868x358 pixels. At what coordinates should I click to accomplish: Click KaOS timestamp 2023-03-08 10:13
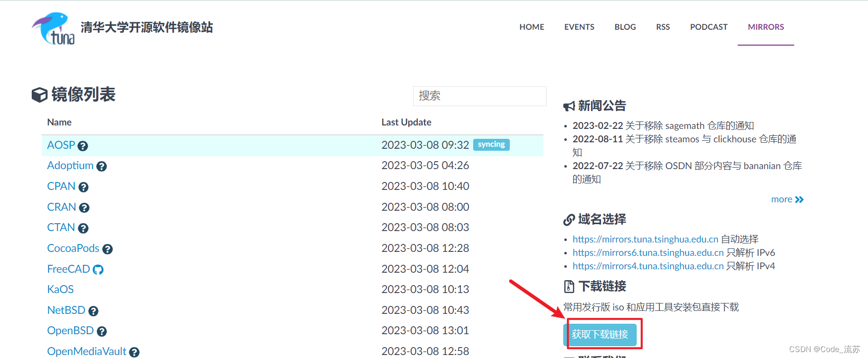[425, 289]
